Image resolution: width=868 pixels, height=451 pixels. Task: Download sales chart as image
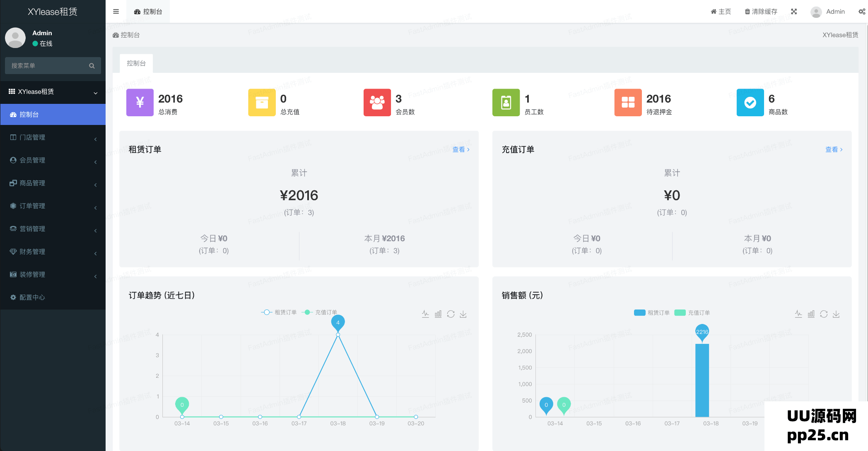[836, 314]
